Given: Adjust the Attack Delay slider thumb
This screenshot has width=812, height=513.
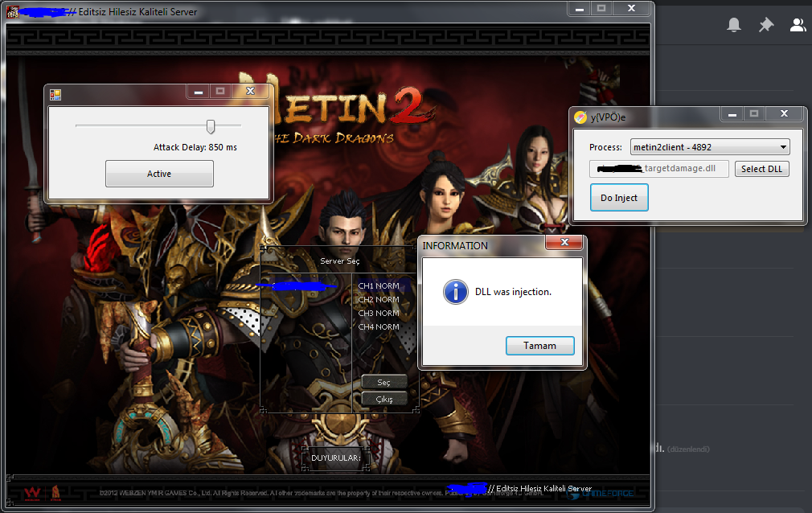Looking at the screenshot, I should 211,126.
